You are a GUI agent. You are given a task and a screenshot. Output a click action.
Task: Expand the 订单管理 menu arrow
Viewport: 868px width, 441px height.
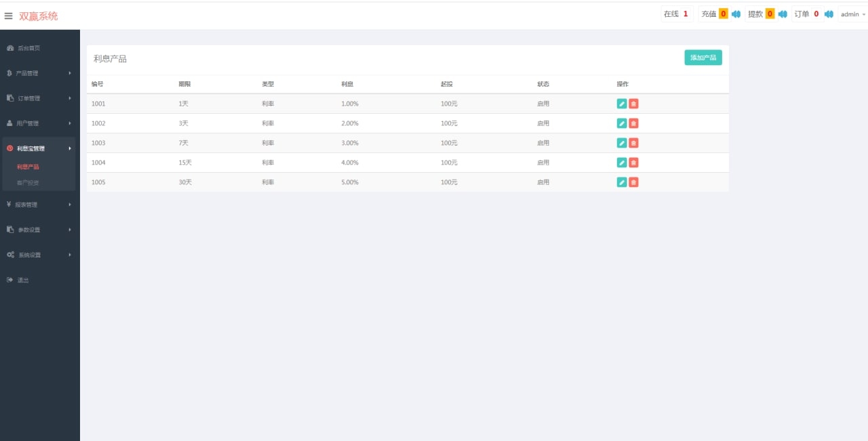coord(70,98)
